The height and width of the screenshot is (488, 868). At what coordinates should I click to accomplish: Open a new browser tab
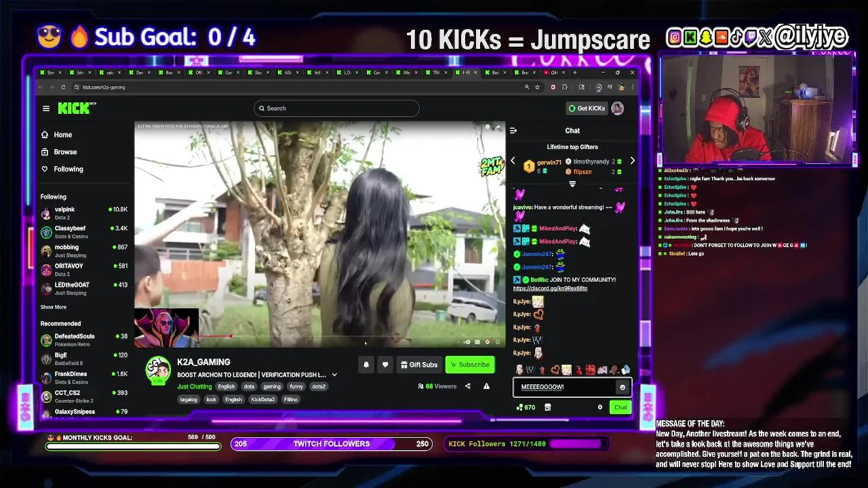click(x=574, y=73)
